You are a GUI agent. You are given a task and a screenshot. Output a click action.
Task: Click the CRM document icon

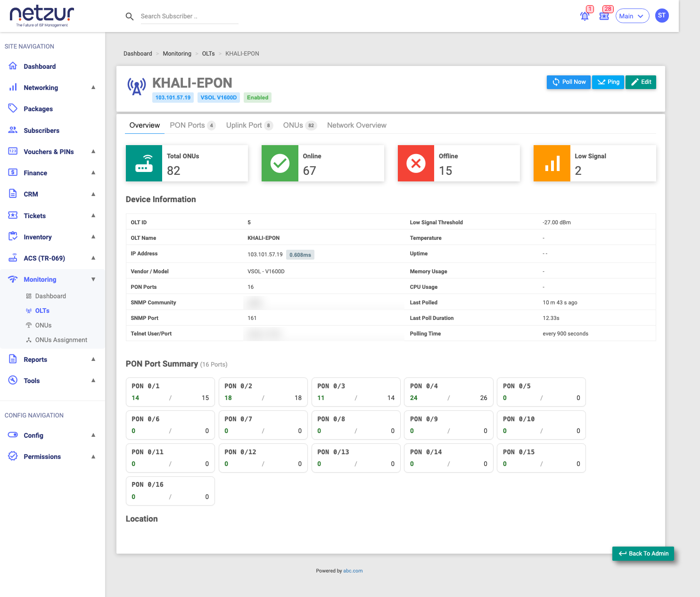[13, 194]
